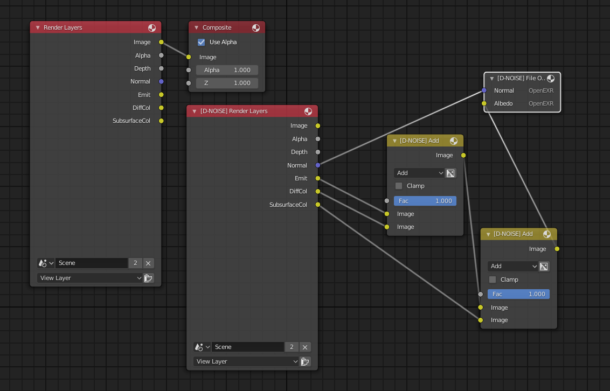
Task: Click scene user count 2 in D-NOISE Render Layers
Action: click(291, 347)
